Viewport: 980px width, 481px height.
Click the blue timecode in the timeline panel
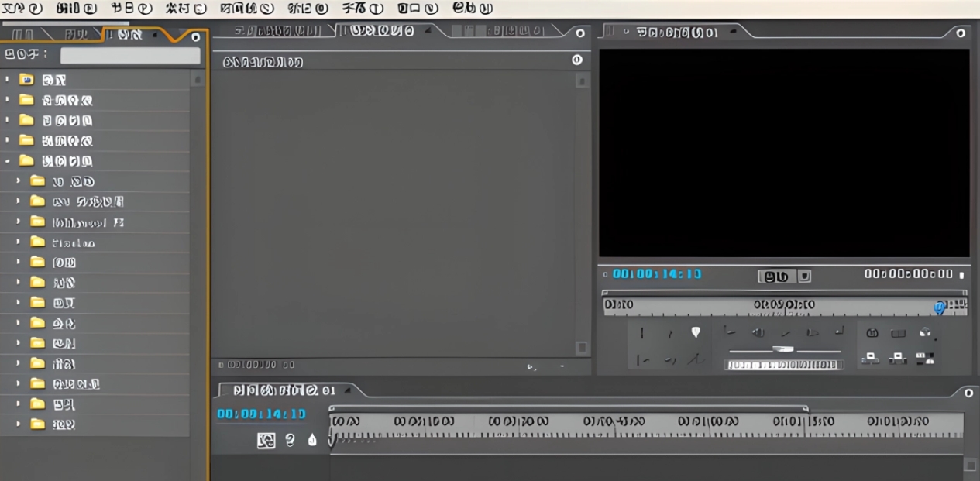point(261,414)
